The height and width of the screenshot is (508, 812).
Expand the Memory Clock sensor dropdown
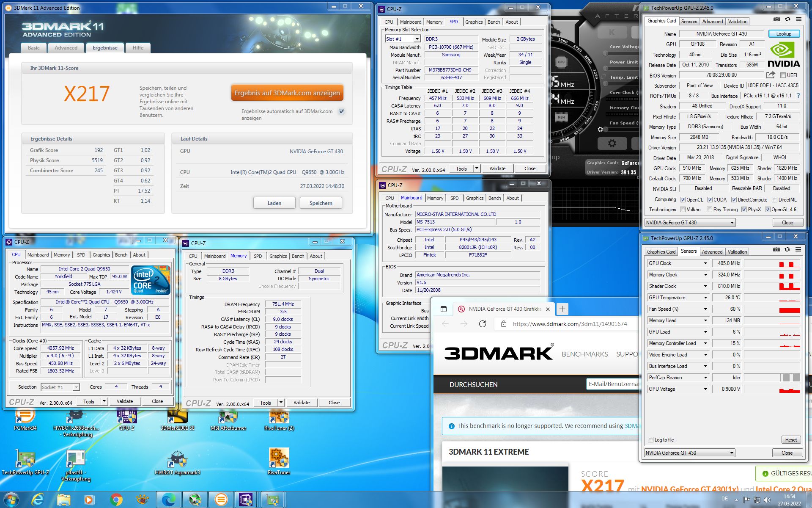pyautogui.click(x=705, y=275)
